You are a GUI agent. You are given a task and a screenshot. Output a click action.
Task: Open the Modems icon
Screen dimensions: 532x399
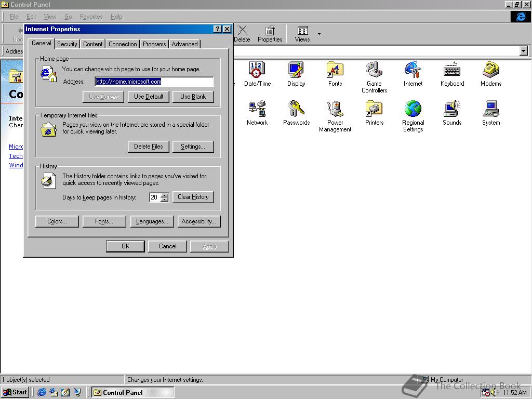491,70
